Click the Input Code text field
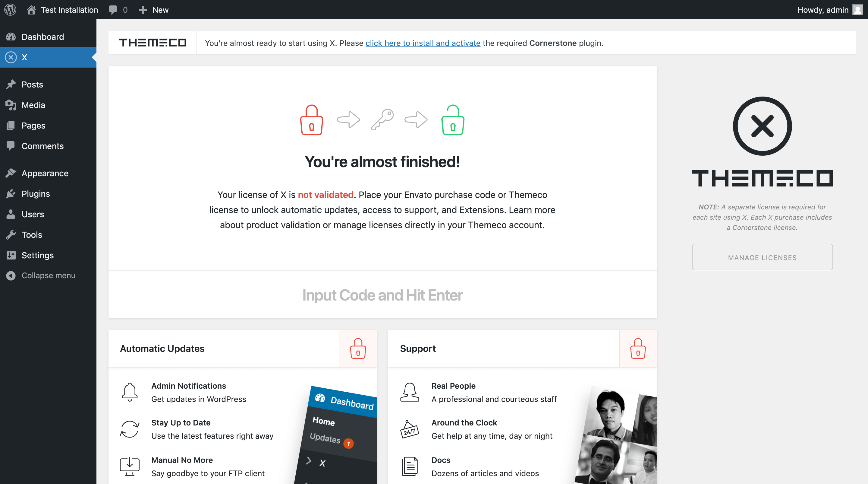Viewport: 868px width, 484px height. pyautogui.click(x=382, y=295)
